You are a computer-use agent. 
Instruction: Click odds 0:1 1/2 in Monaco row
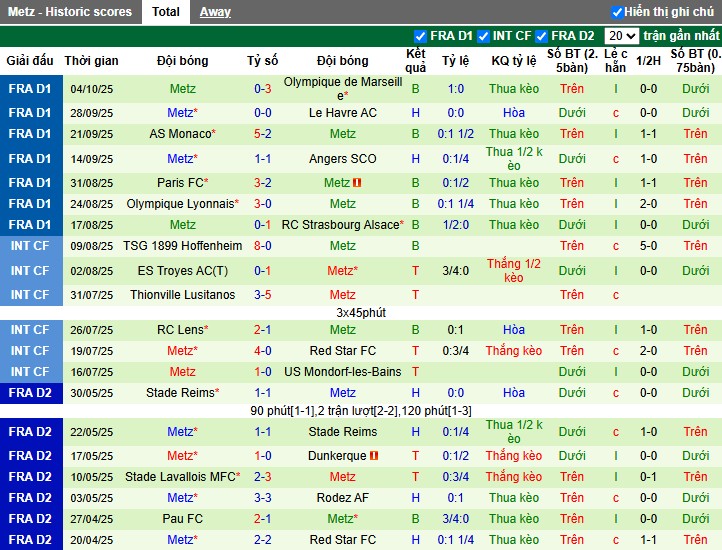coord(456,134)
